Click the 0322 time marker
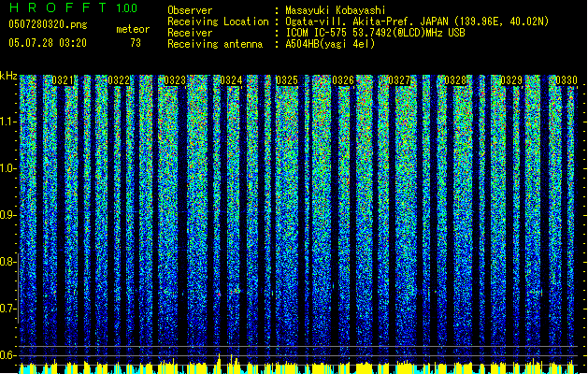Image resolution: width=588 pixels, height=374 pixels. coord(119,80)
